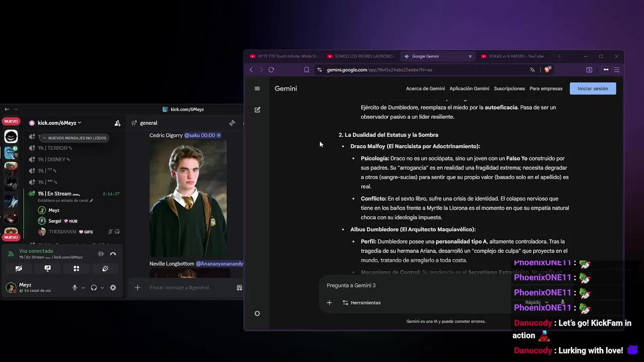
Task: Switch to XOKAS vs 8 HATERS tab
Action: (x=513, y=56)
